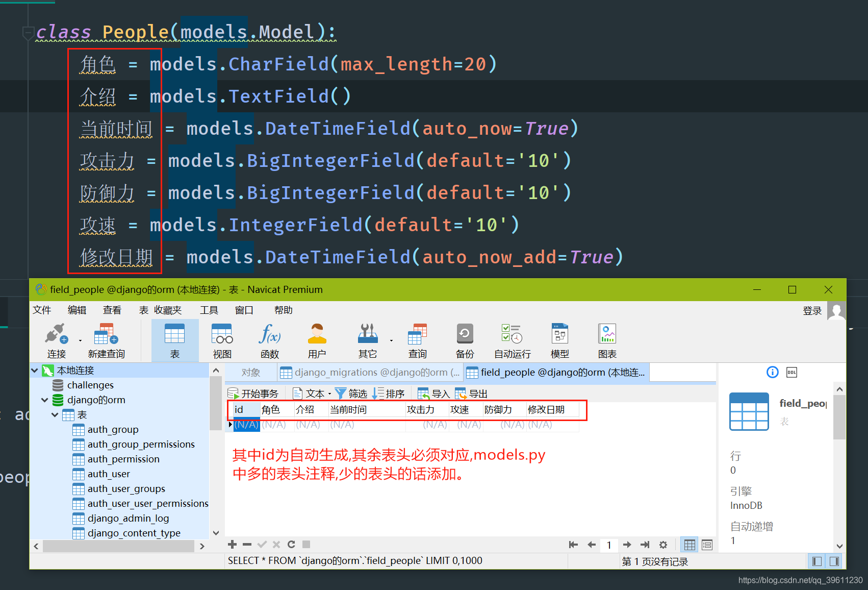Open the page limit settings gear
Screen dimensions: 868x590
pyautogui.click(x=663, y=545)
